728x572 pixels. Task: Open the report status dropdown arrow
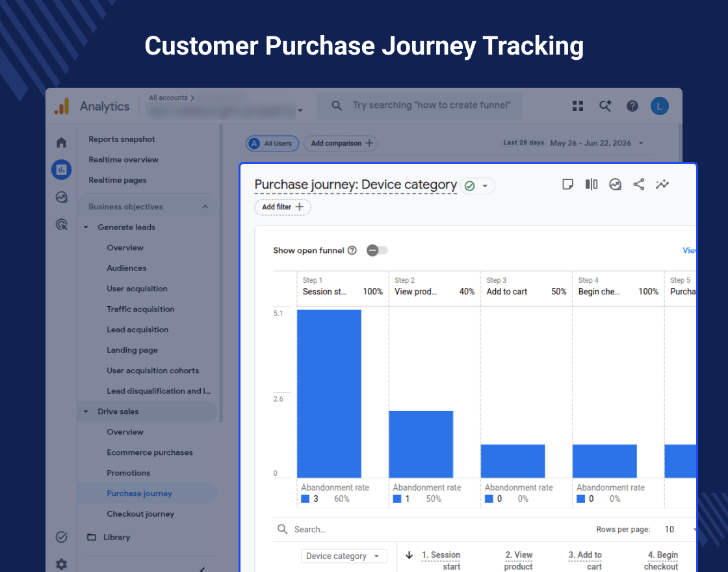coord(485,186)
